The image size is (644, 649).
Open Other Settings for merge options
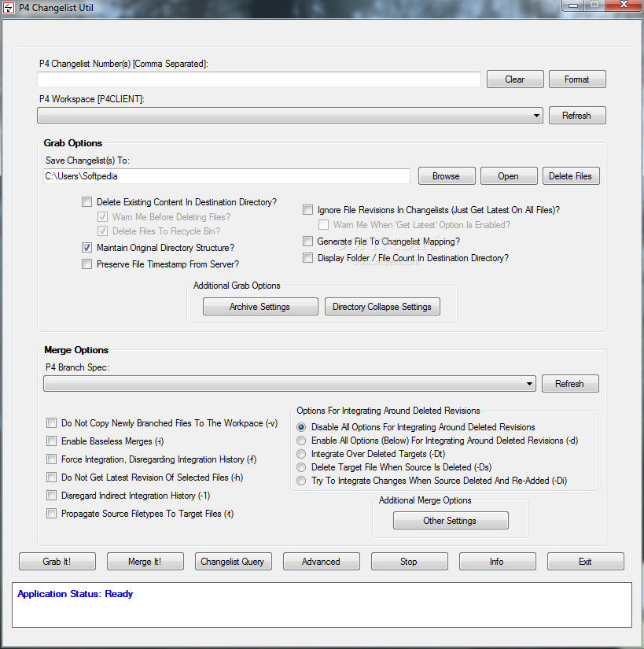click(451, 521)
